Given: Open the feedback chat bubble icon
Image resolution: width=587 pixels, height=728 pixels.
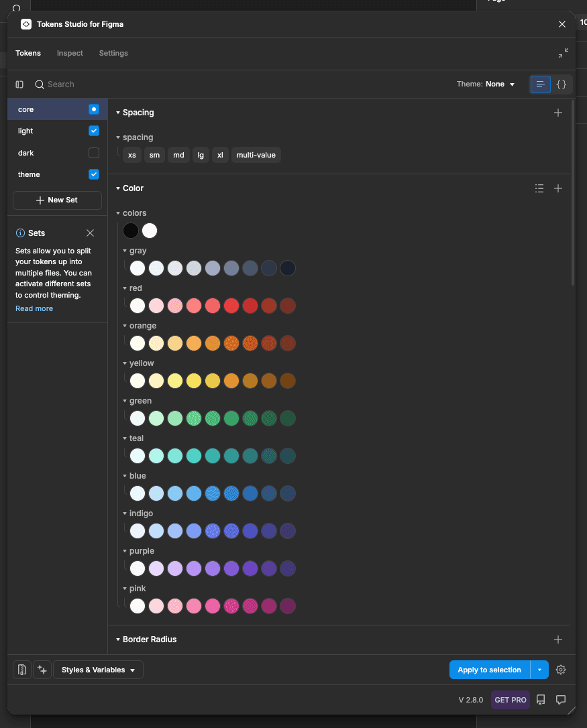Looking at the screenshot, I should click(561, 700).
